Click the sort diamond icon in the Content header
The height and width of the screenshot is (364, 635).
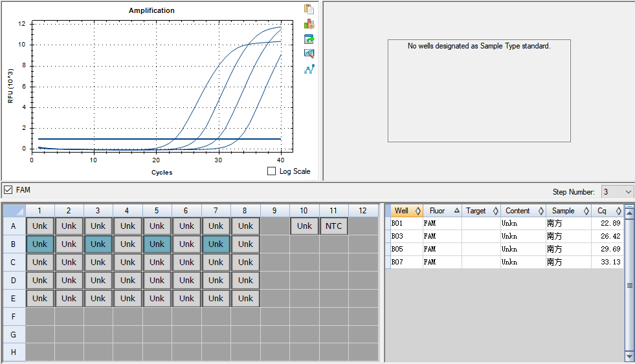[540, 211]
